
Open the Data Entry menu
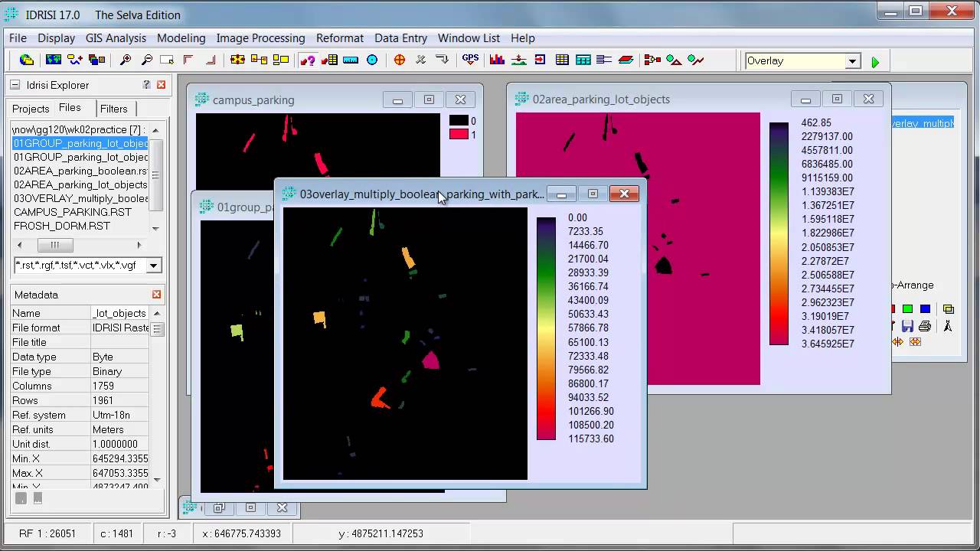(401, 37)
